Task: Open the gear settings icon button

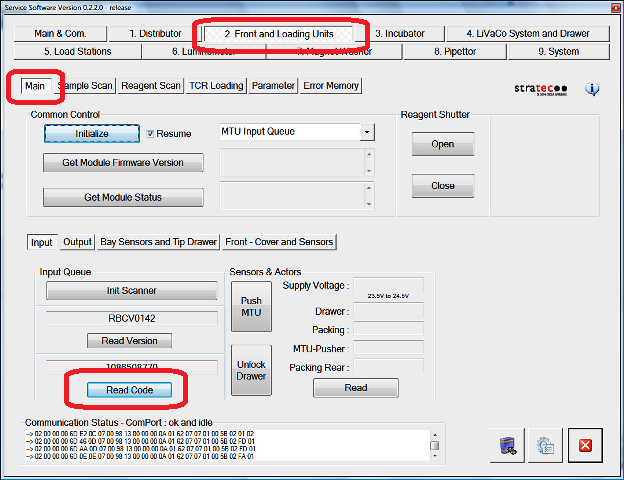Action: click(x=547, y=446)
